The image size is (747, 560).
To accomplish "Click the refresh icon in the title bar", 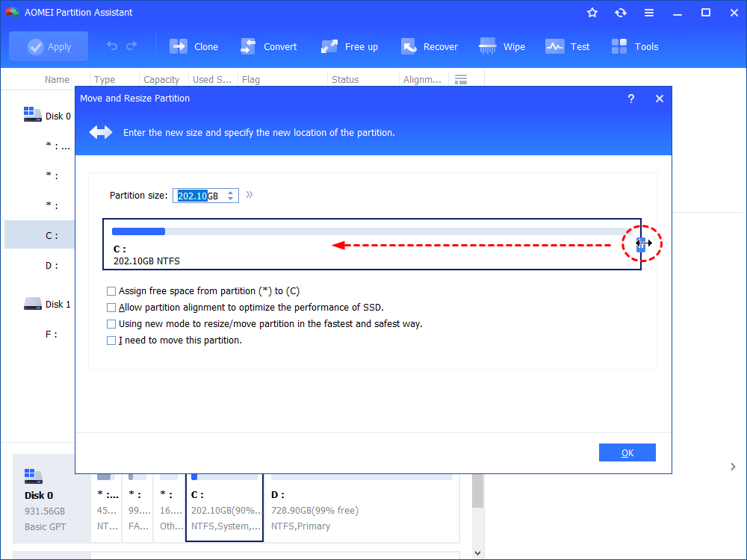I will coord(621,12).
